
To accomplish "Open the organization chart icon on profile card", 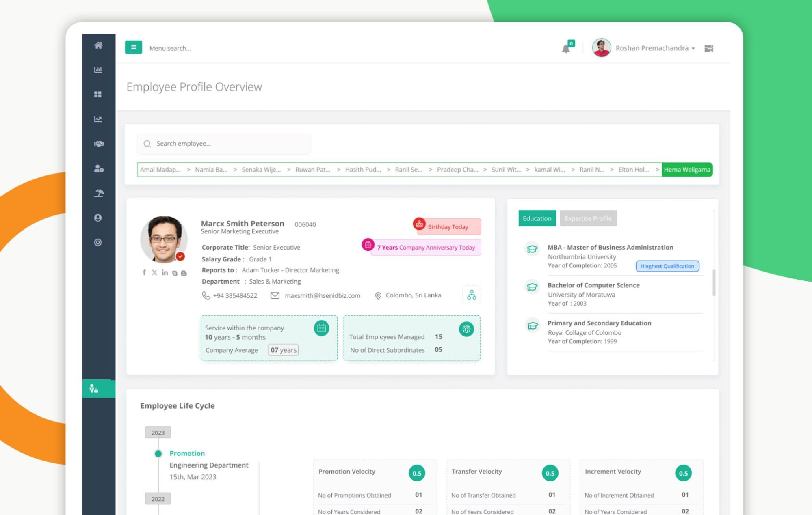I will pyautogui.click(x=471, y=295).
